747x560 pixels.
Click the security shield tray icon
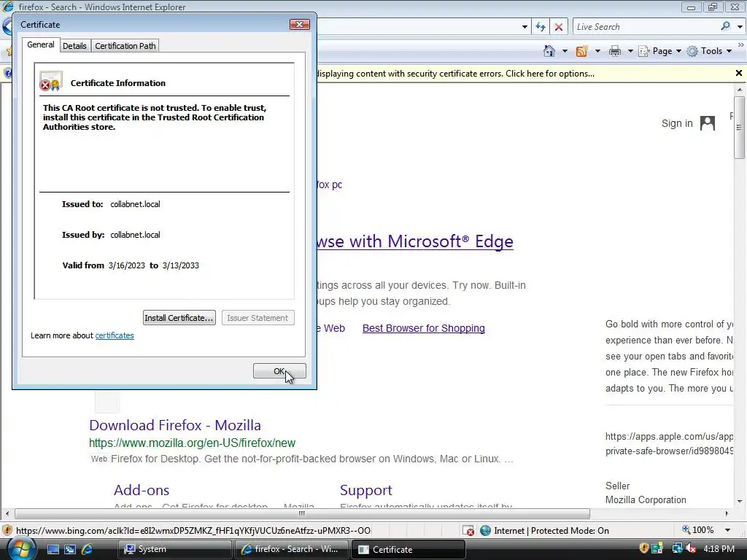coord(643,548)
